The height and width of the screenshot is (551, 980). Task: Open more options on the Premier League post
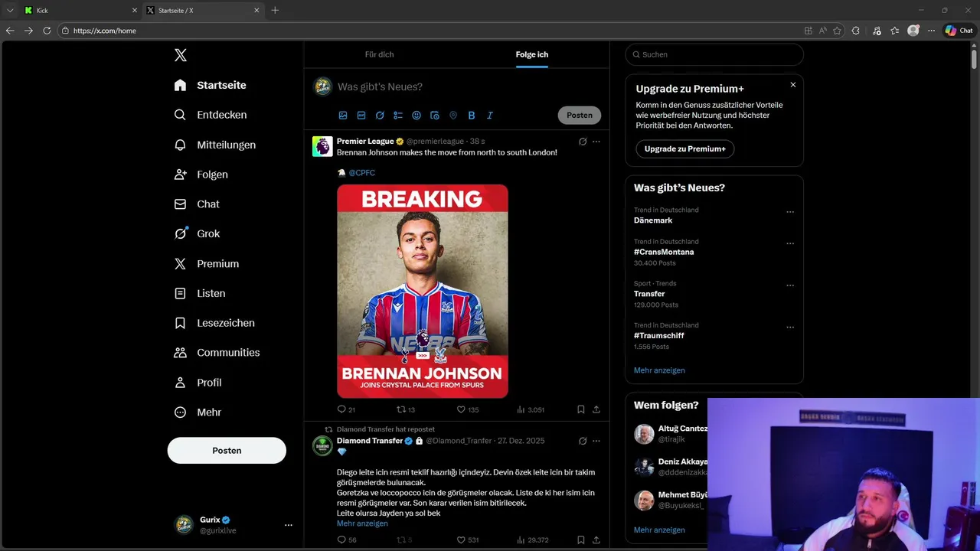596,142
